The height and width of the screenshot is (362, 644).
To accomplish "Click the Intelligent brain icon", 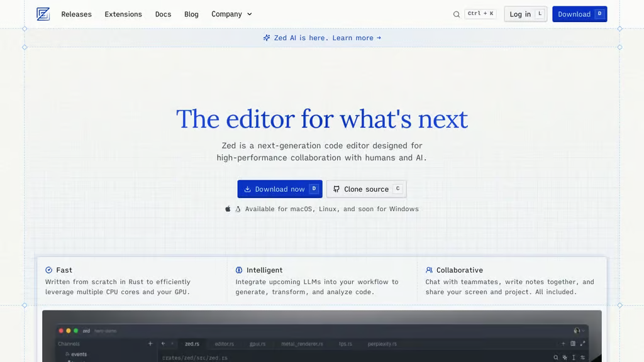I will [239, 270].
